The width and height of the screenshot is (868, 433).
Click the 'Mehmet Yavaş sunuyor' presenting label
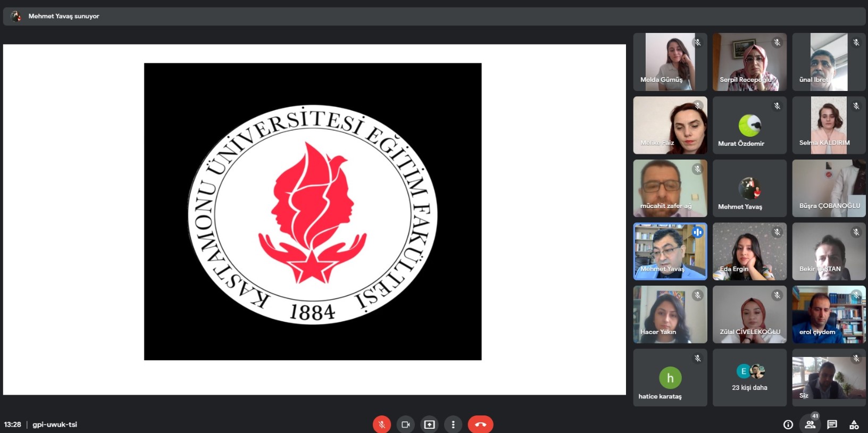64,16
